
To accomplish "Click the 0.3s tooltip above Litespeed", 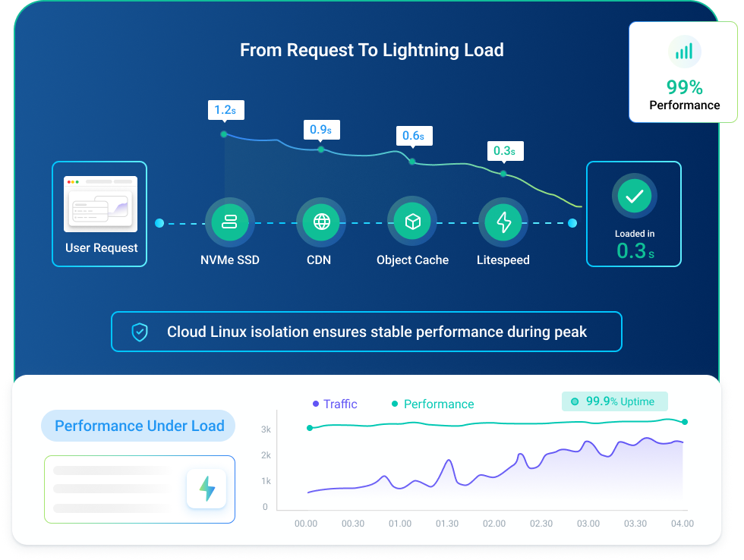I will 505,151.
